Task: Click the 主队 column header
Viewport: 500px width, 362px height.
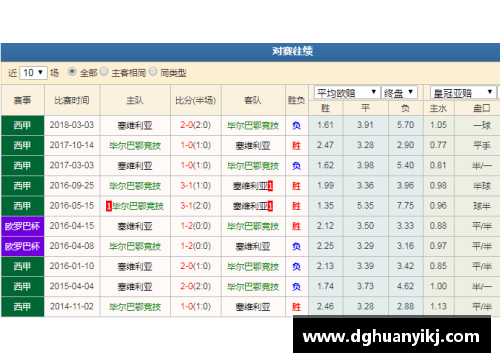Action: tap(135, 100)
